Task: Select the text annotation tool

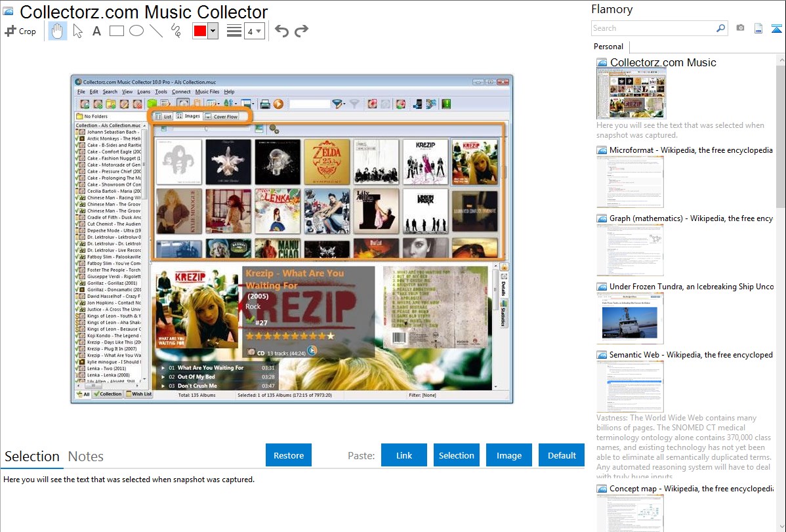Action: tap(96, 31)
